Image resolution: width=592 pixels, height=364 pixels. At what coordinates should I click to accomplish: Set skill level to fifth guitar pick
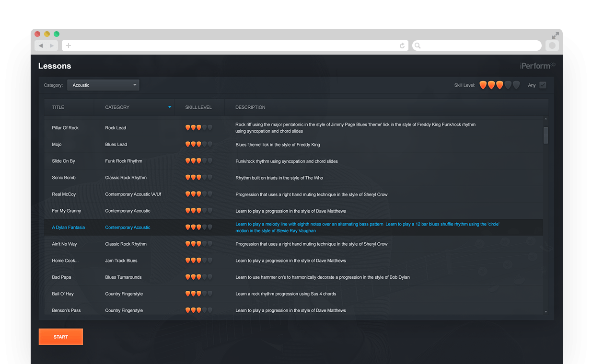pyautogui.click(x=516, y=85)
